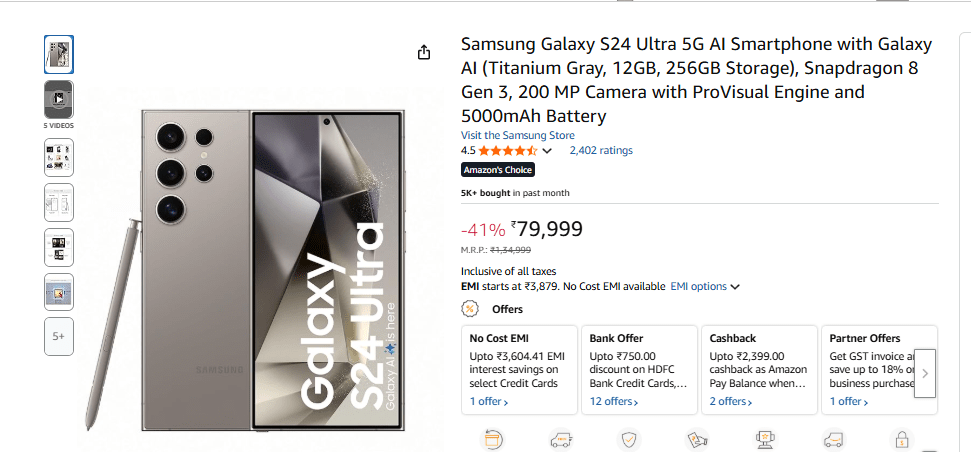Click the Amazon's Choice badge
The image size is (971, 452).
click(498, 170)
